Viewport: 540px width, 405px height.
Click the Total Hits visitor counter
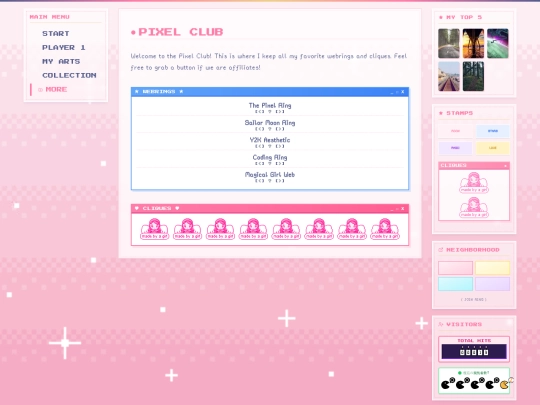[474, 349]
